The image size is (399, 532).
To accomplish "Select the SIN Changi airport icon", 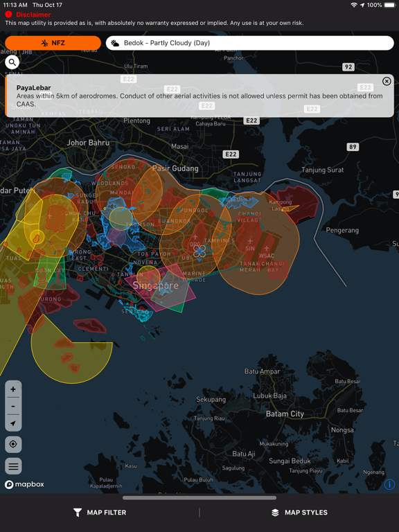I will (x=250, y=241).
